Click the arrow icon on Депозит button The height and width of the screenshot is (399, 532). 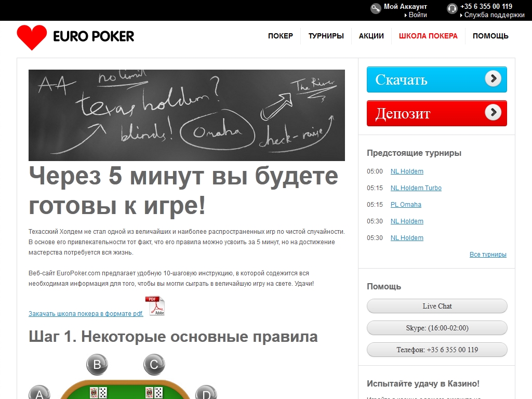[493, 113]
